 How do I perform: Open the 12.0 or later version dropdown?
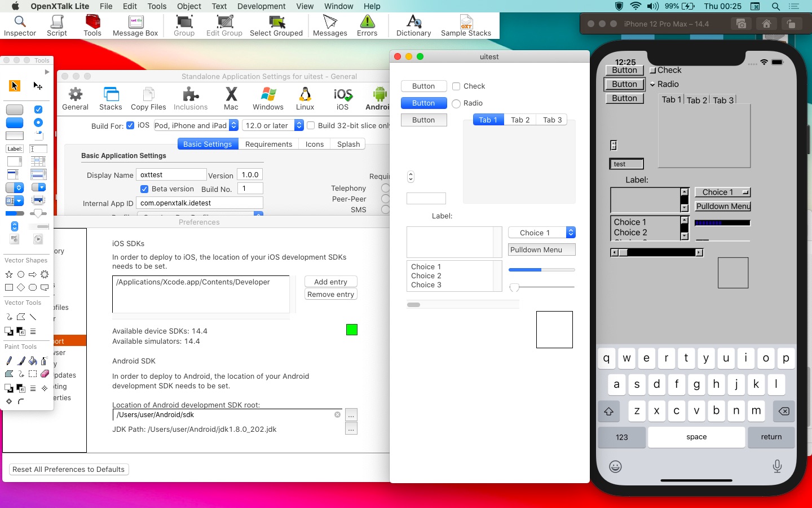pos(273,125)
